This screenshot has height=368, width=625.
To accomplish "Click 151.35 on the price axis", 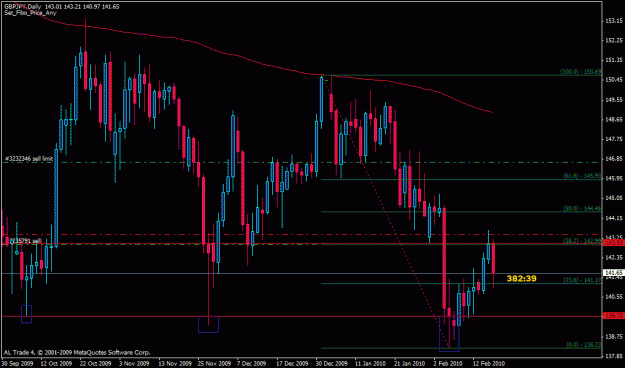I will [614, 60].
